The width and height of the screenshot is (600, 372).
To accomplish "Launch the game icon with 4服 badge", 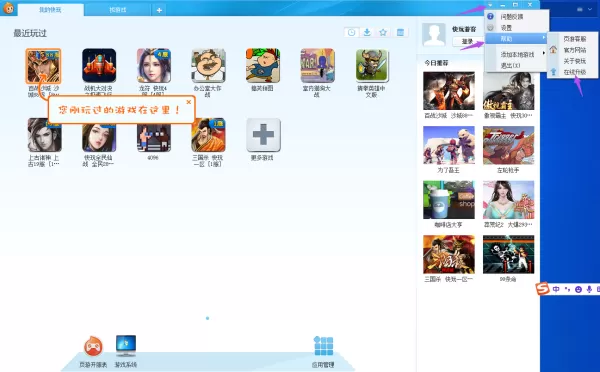I will (x=154, y=65).
